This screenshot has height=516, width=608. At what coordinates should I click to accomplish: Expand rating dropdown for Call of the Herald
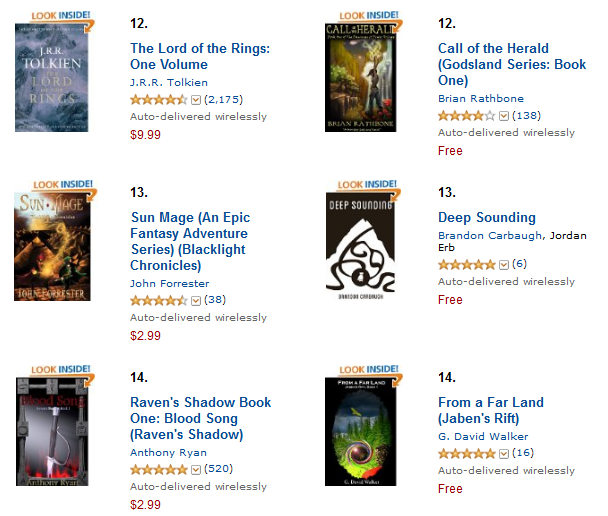click(504, 116)
